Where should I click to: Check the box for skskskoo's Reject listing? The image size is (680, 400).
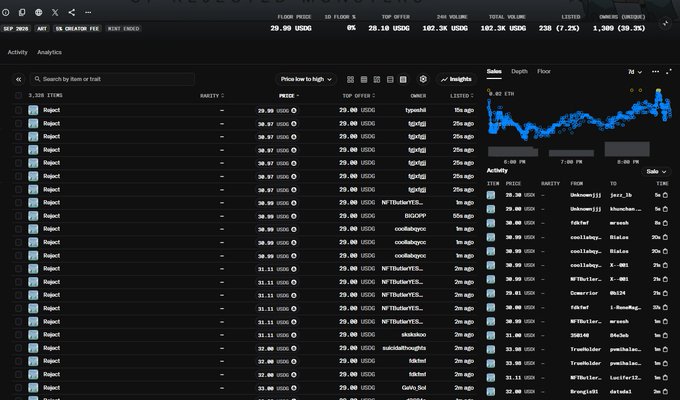pyautogui.click(x=18, y=335)
